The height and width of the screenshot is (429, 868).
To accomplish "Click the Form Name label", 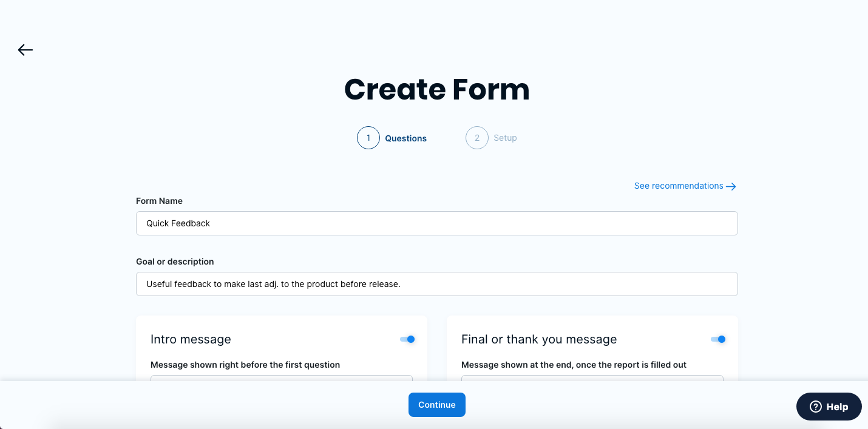I will (x=159, y=201).
